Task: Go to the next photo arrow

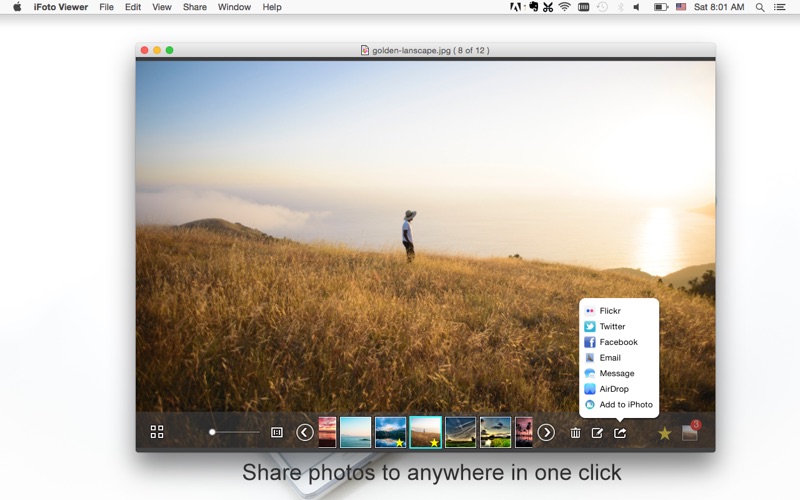Action: (546, 433)
